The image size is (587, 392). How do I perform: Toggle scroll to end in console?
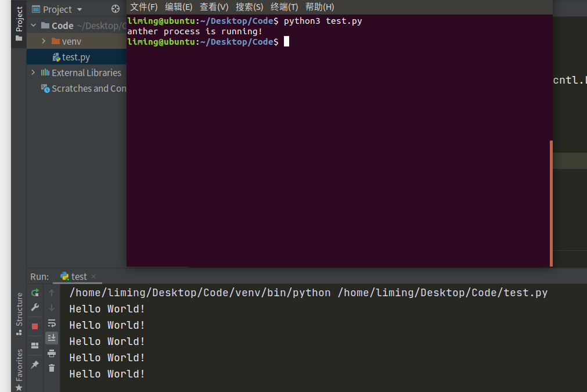pos(52,338)
